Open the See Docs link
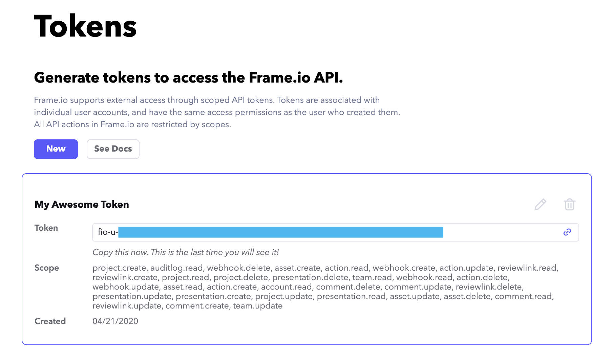Screen dimensions: 613x364 (113, 149)
